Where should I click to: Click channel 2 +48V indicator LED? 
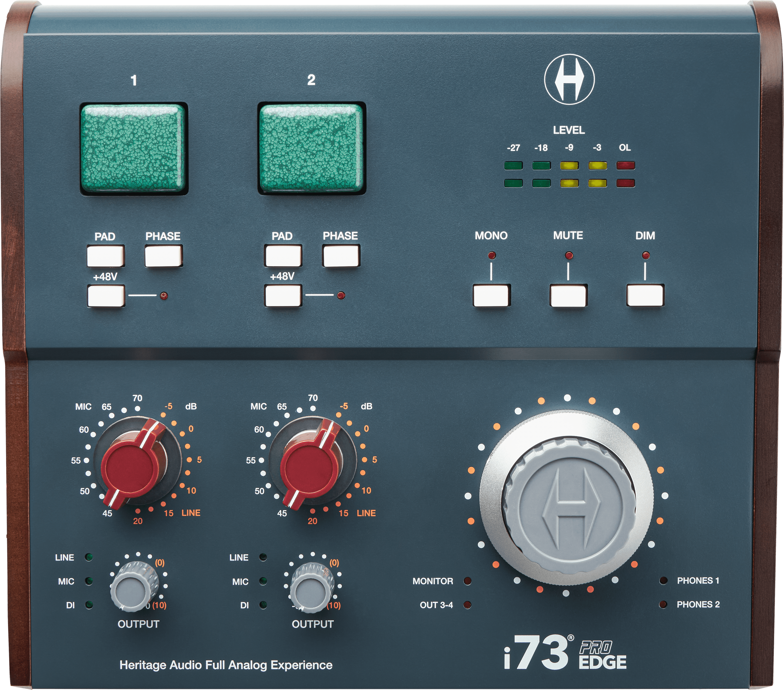(341, 295)
